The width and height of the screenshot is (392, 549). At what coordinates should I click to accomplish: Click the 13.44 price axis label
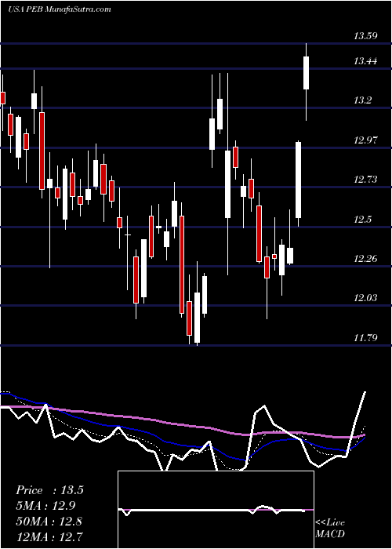pyautogui.click(x=365, y=61)
